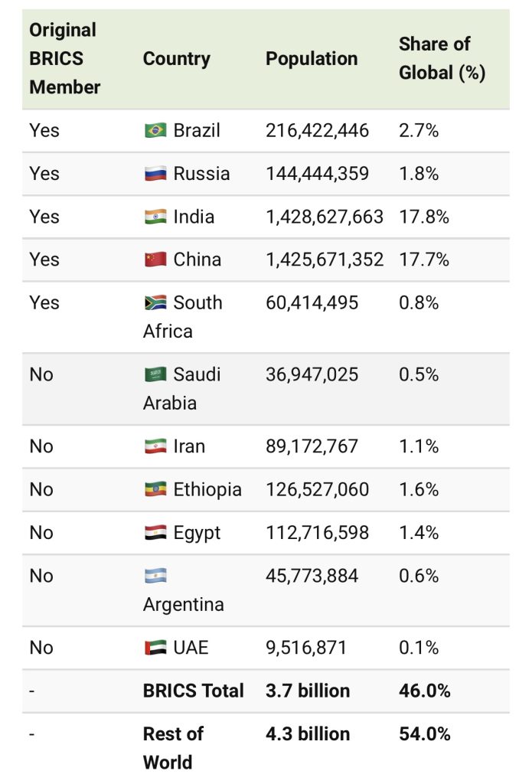
Task: Click the South Africa flag icon
Action: click(155, 302)
